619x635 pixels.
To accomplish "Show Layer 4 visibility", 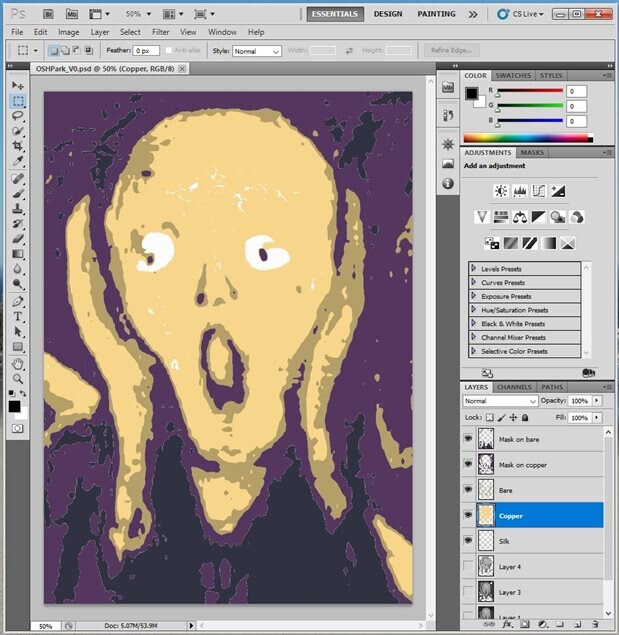I will coord(469,567).
